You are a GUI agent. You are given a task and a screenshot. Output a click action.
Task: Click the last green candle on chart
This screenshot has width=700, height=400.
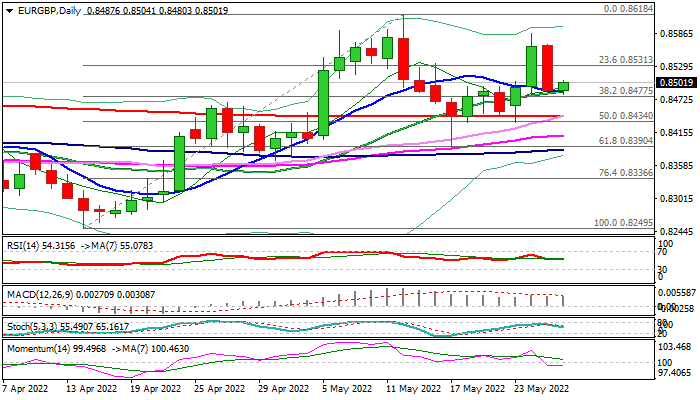[563, 86]
